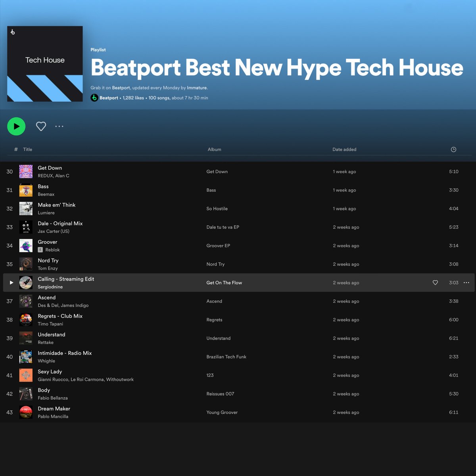Sort tracks by the Album column header
Screen dimensions: 476x476
point(214,150)
